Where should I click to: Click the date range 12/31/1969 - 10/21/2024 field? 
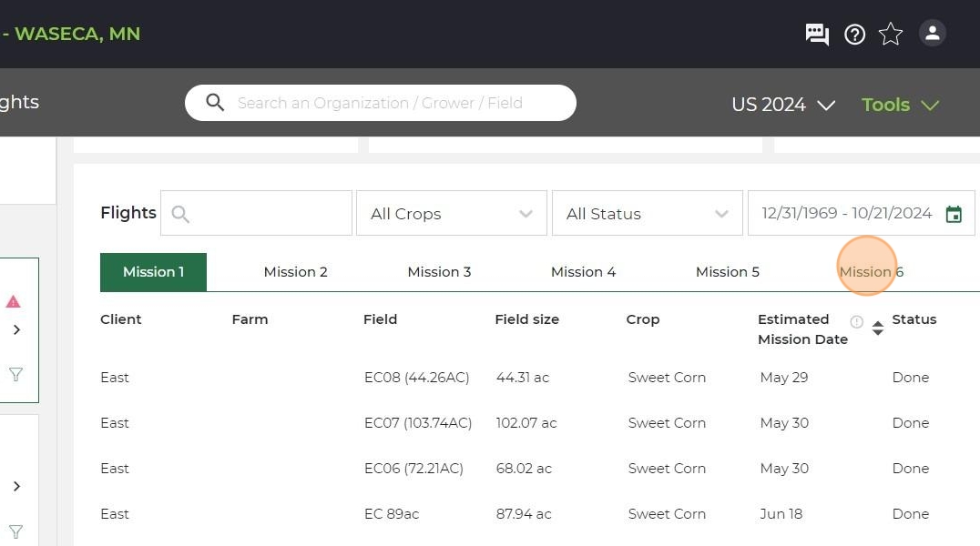click(846, 214)
